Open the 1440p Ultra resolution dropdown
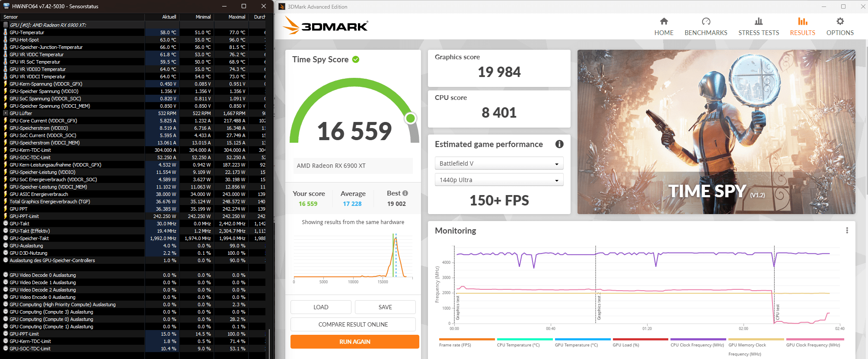868x359 pixels. (x=499, y=180)
